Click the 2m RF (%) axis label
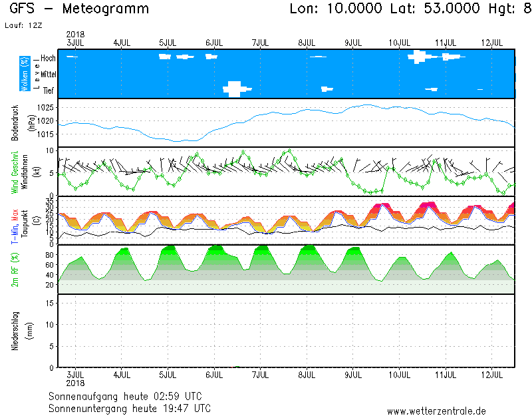Viewport: 532px width, 416px height. [x=15, y=269]
